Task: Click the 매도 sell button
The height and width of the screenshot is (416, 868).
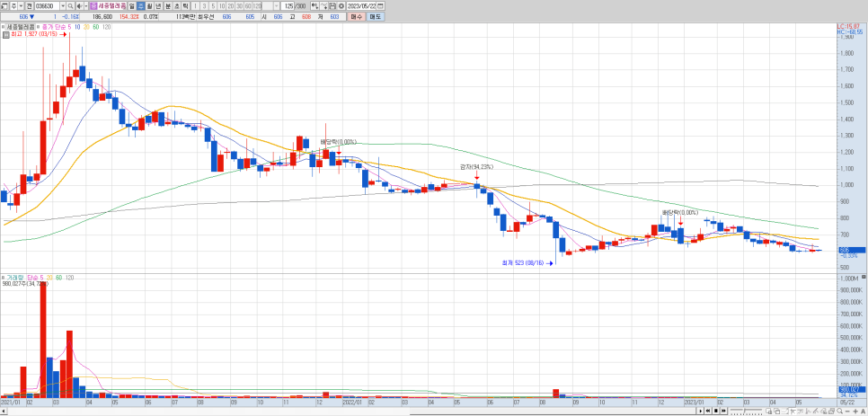Action: [376, 17]
